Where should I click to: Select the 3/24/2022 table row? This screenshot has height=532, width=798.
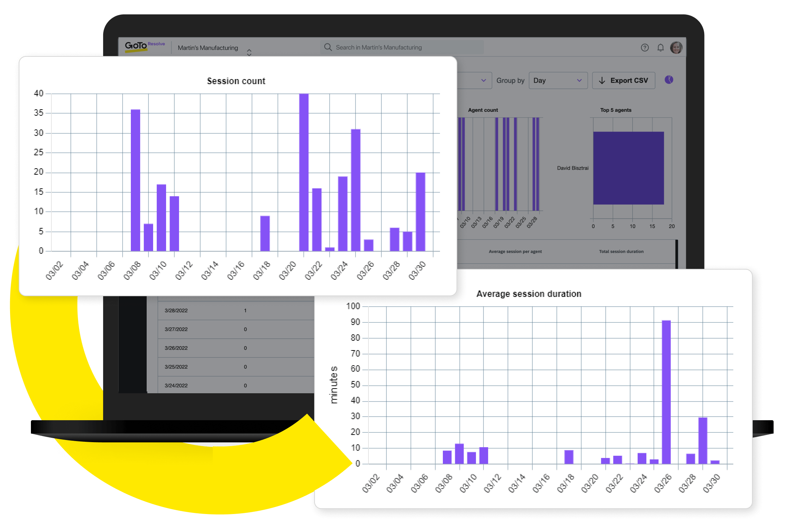click(236, 385)
